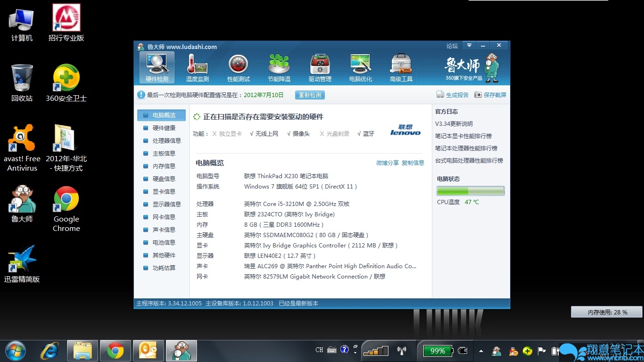Click 生成报告 to generate a report

(453, 95)
